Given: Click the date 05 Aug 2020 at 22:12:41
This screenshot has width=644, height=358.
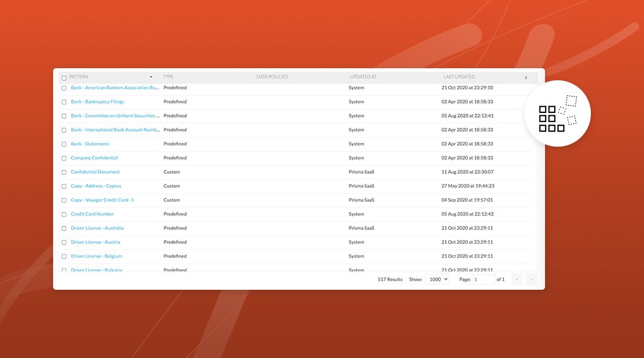Looking at the screenshot, I should pyautogui.click(x=467, y=115).
